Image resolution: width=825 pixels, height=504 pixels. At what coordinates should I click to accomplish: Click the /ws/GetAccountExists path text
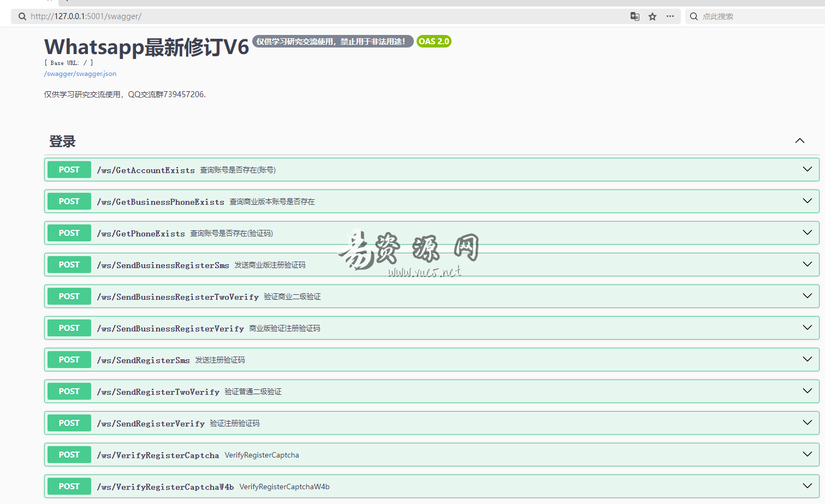[x=146, y=170]
